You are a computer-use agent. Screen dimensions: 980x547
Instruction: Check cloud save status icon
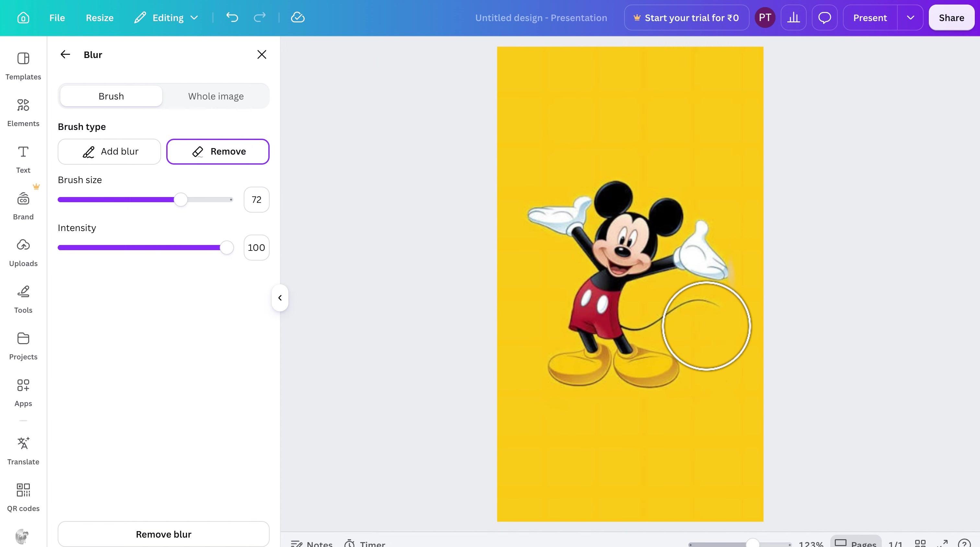pyautogui.click(x=297, y=17)
